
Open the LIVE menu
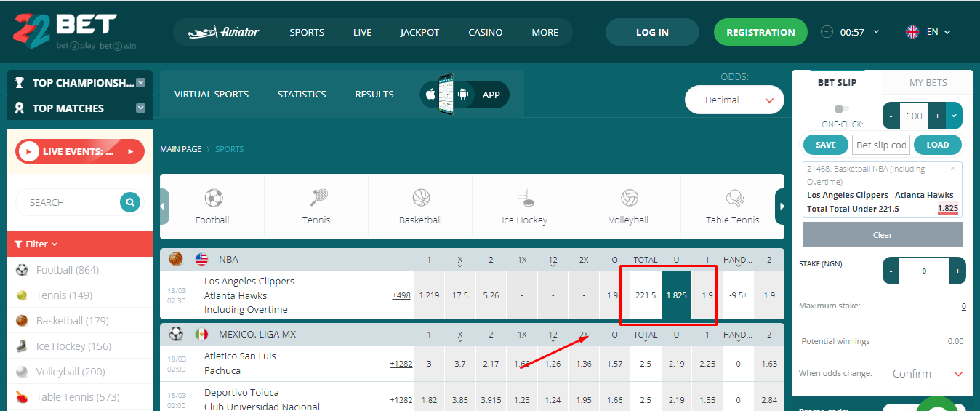coord(363,32)
